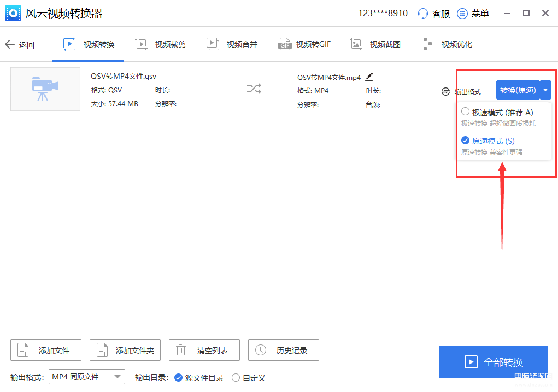
Task: Click the output filename QSV转MP4文件.mp4
Action: [x=329, y=77]
